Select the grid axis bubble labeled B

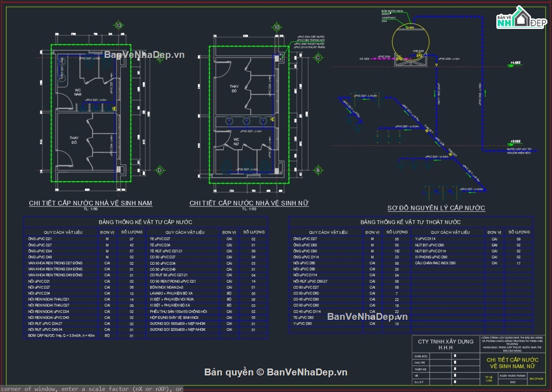[x=317, y=170]
